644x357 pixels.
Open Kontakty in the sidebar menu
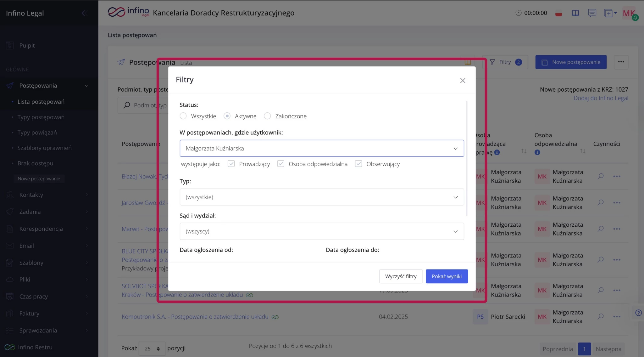tap(31, 195)
